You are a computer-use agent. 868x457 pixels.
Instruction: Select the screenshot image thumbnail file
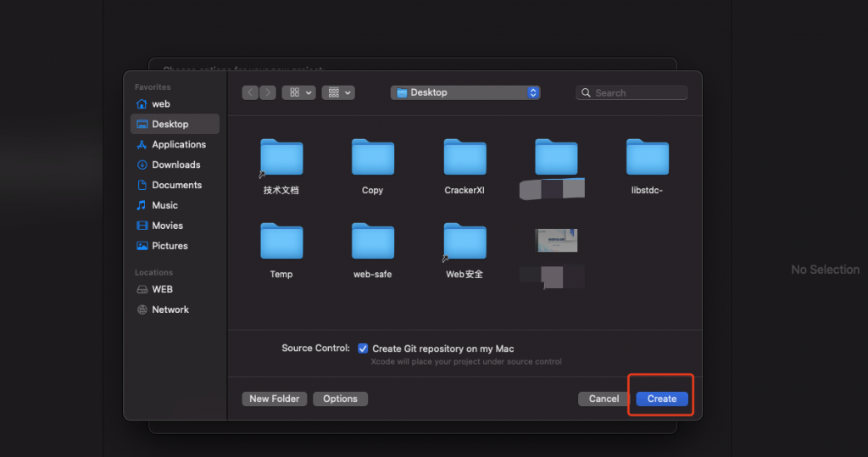(556, 240)
